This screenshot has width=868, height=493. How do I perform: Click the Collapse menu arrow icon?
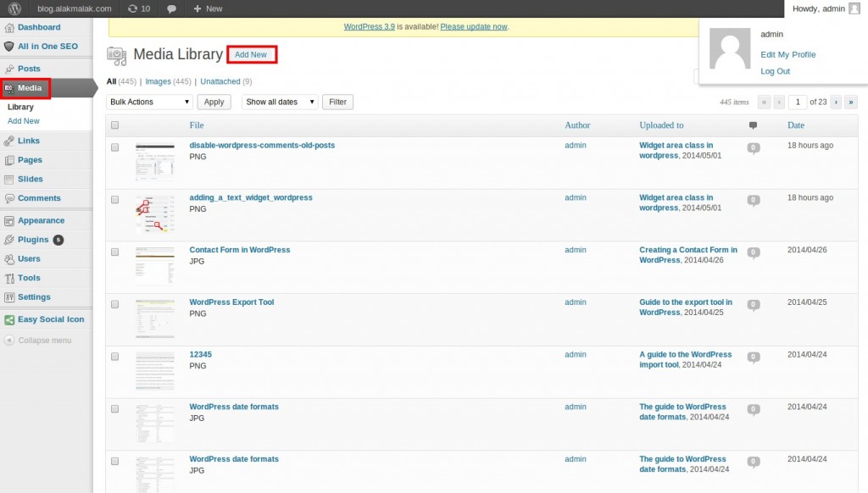tap(8, 341)
